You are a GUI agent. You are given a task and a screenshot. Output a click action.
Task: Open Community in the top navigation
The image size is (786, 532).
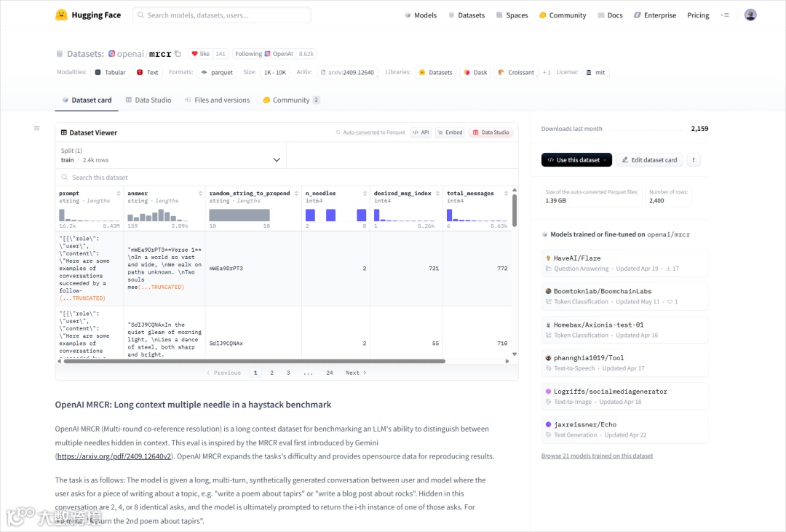(x=563, y=15)
